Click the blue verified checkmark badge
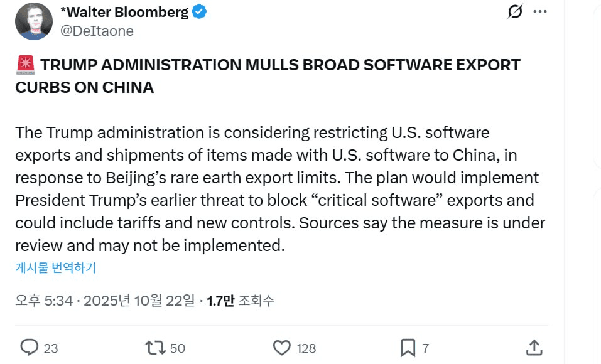This screenshot has width=601, height=364. pos(200,12)
